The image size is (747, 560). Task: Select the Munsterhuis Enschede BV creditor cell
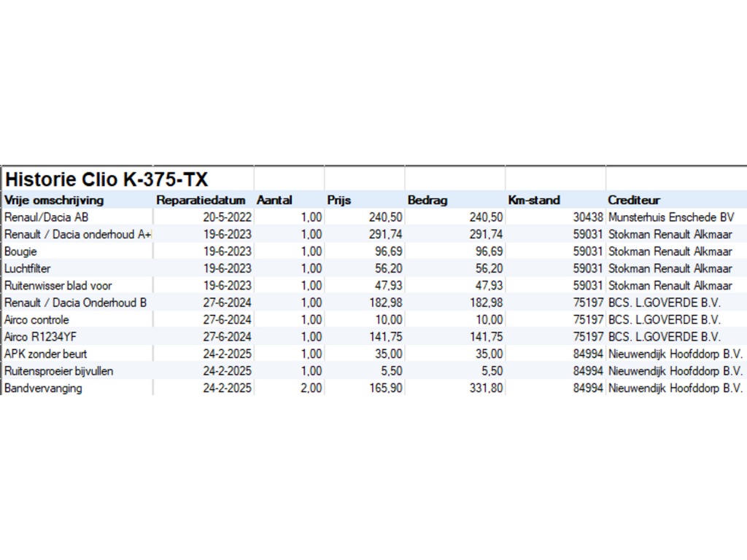670,217
